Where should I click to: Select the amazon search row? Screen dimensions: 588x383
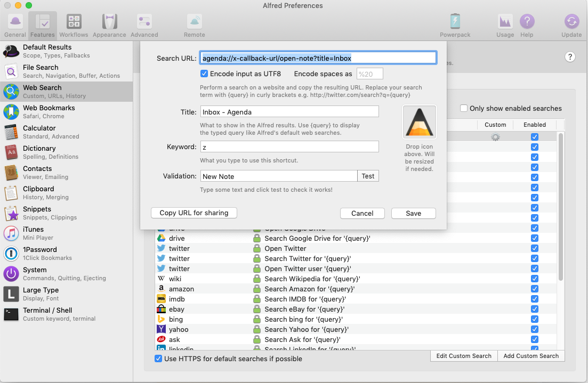356,289
